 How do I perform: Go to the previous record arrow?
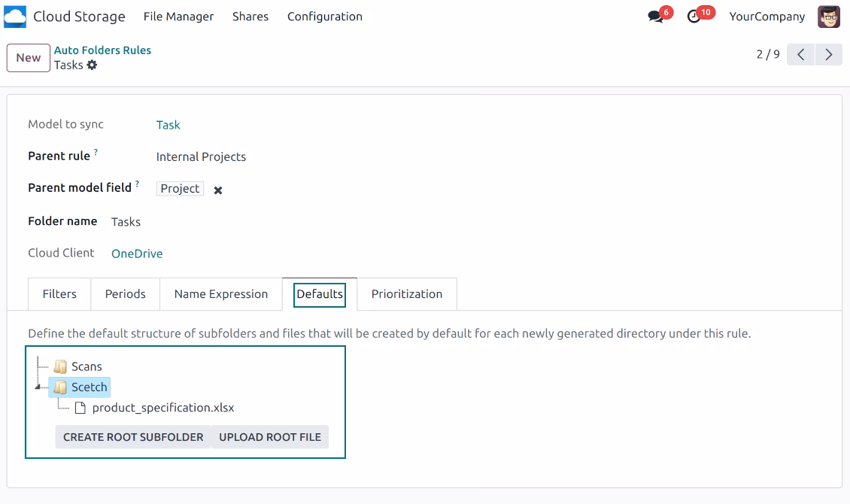pyautogui.click(x=800, y=54)
